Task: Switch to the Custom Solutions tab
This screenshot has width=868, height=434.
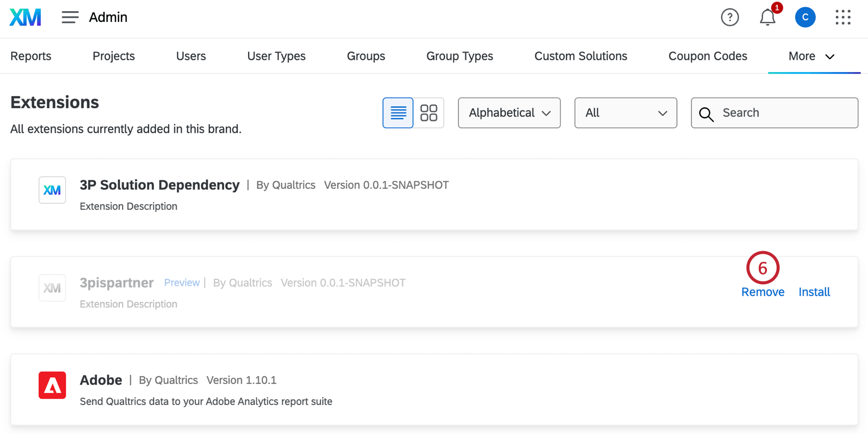Action: click(581, 56)
